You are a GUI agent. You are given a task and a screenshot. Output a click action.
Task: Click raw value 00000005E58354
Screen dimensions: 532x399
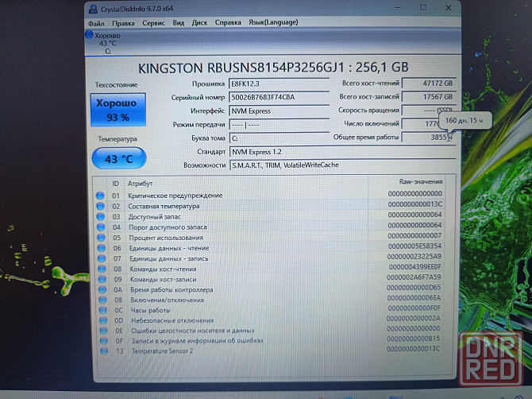click(414, 246)
